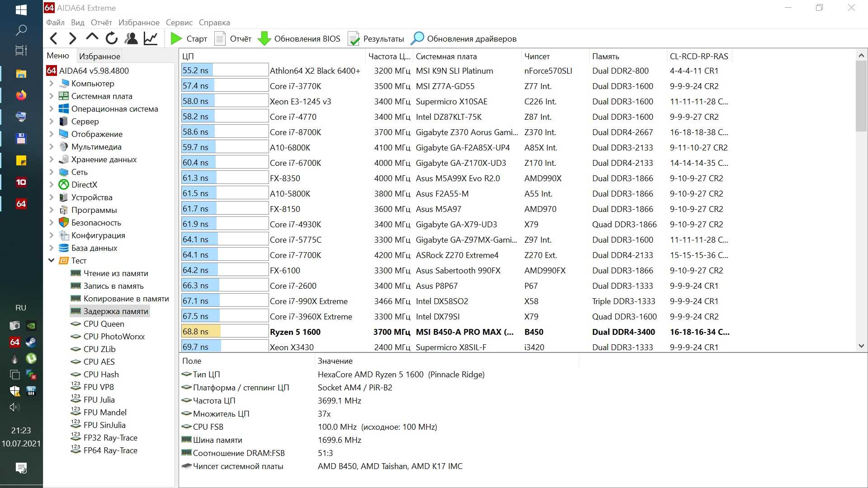This screenshot has width=868, height=488.
Task: Click the graph chart toolbar icon
Action: 151,39
